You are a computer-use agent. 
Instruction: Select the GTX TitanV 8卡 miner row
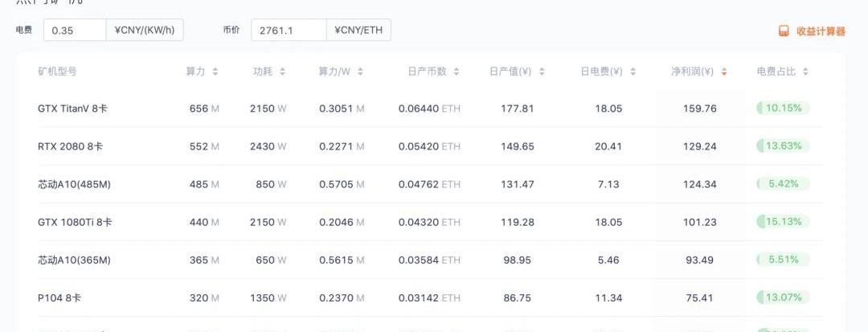point(72,109)
